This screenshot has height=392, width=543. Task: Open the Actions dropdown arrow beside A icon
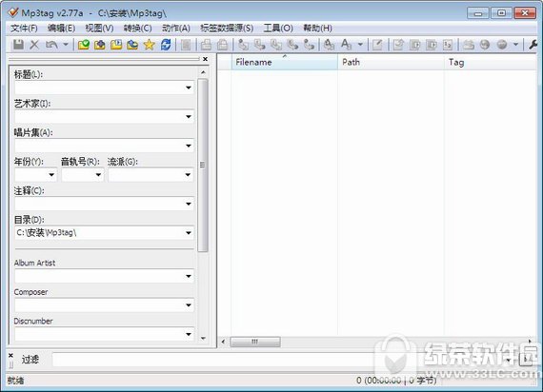360,45
